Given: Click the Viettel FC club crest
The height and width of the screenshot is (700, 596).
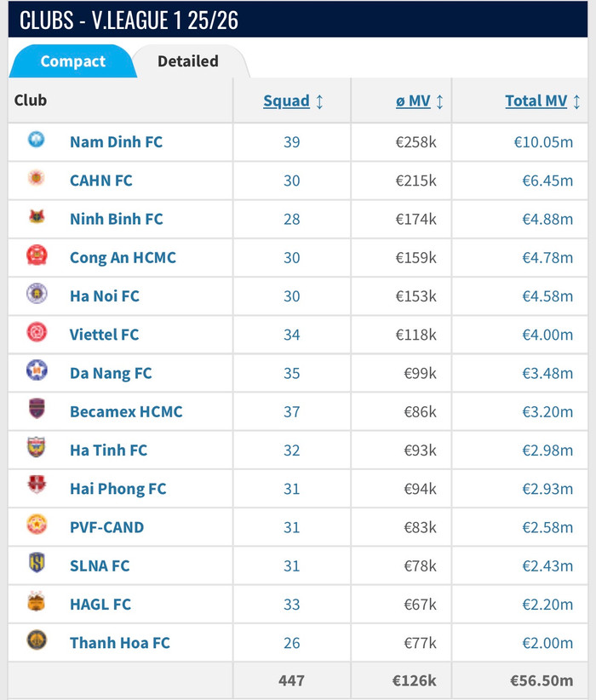Looking at the screenshot, I should click(36, 333).
